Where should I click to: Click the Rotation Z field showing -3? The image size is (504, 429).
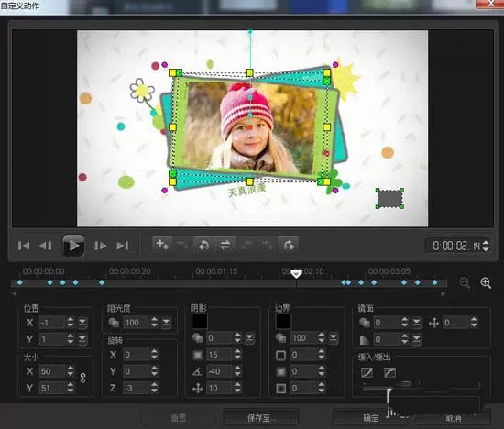coord(137,388)
